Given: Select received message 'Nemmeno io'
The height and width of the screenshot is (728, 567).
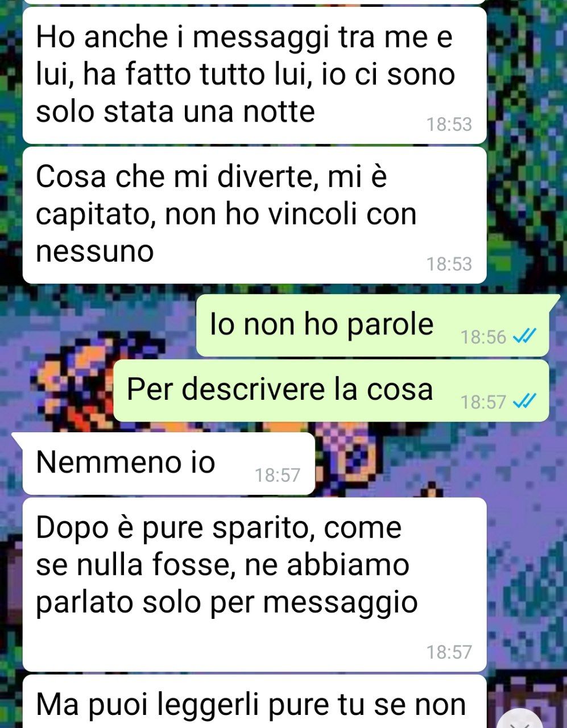Looking at the screenshot, I should point(169,463).
